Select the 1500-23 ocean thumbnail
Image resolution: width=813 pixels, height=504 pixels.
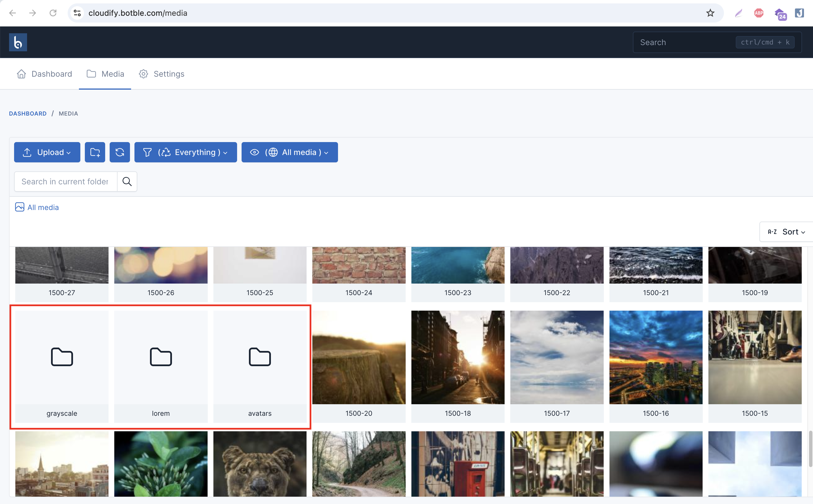pyautogui.click(x=458, y=265)
